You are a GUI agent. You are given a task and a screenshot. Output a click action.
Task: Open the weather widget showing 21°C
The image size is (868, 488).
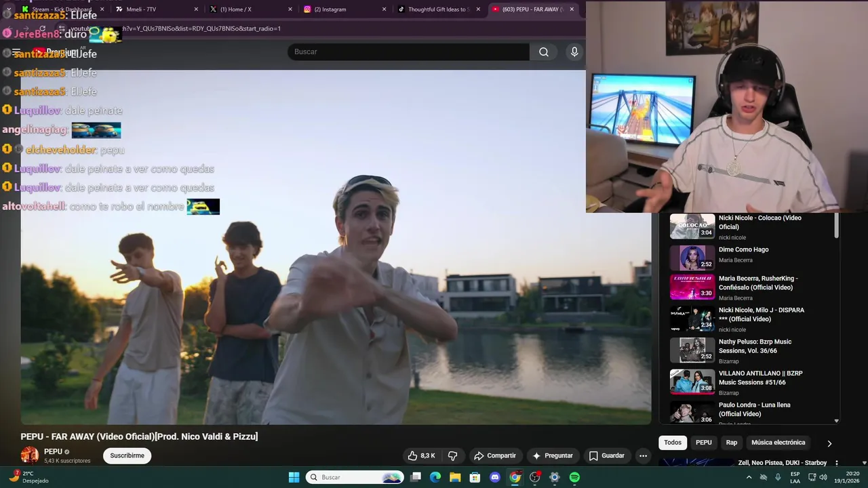point(30,477)
